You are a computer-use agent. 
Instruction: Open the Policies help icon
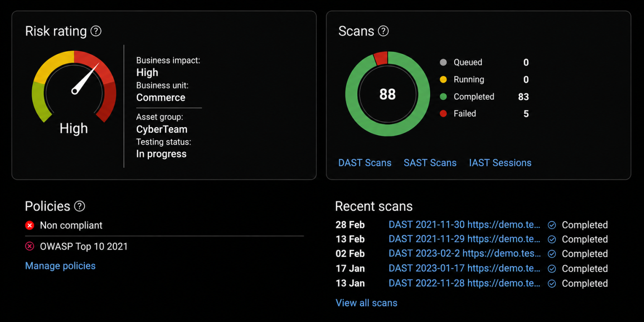point(79,206)
